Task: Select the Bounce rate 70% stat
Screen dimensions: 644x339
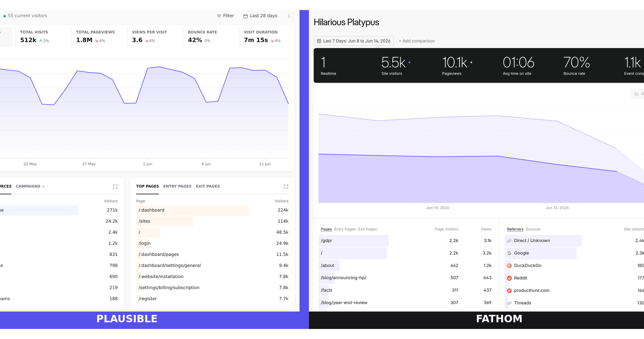Action: pyautogui.click(x=577, y=66)
